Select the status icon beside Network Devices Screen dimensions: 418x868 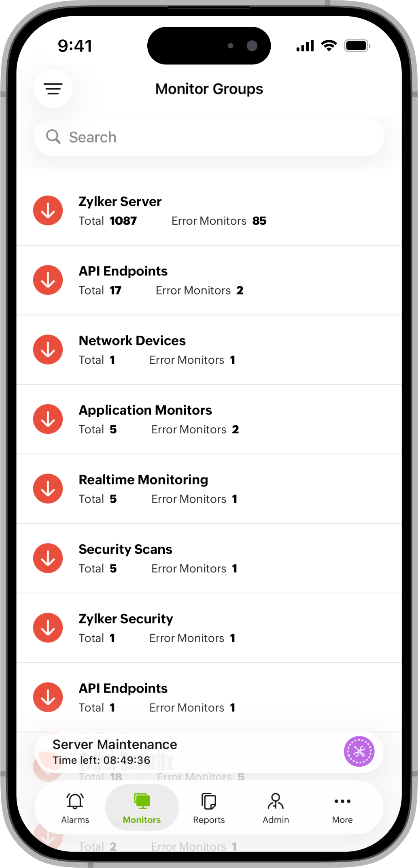pos(48,349)
